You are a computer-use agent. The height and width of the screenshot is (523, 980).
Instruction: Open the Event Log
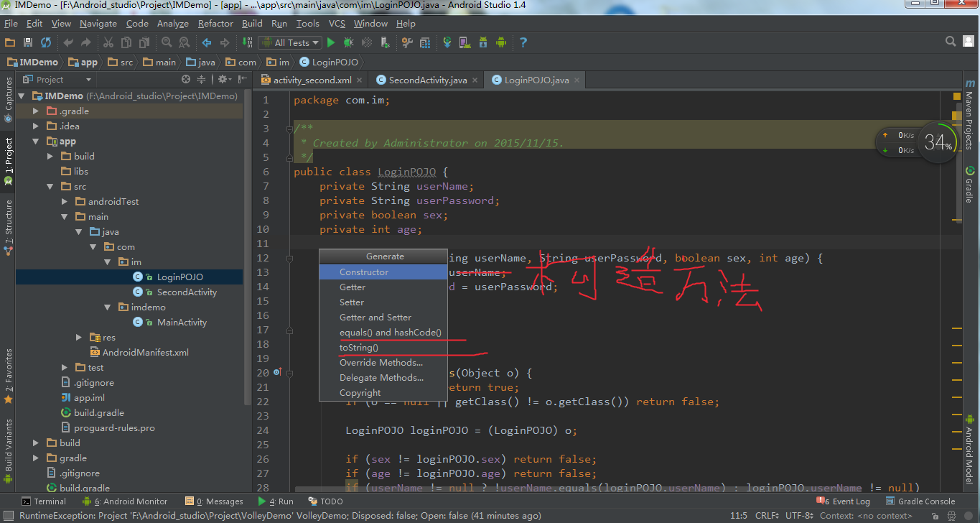[843, 501]
